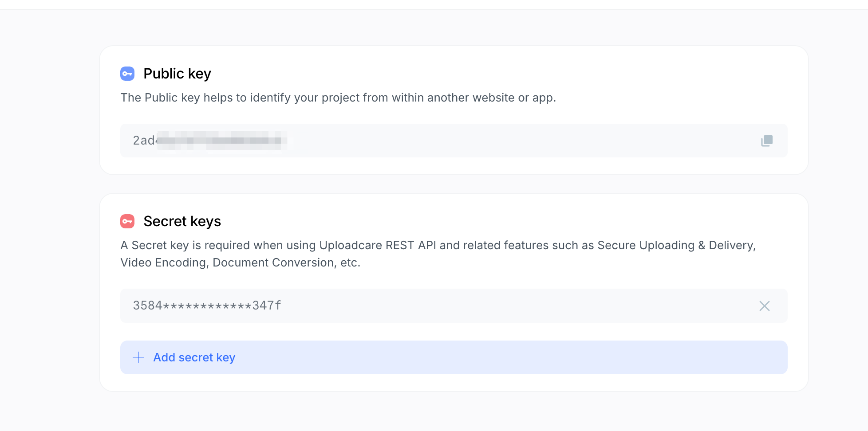
Task: Click the copy icon next to the Public key
Action: [x=766, y=141]
